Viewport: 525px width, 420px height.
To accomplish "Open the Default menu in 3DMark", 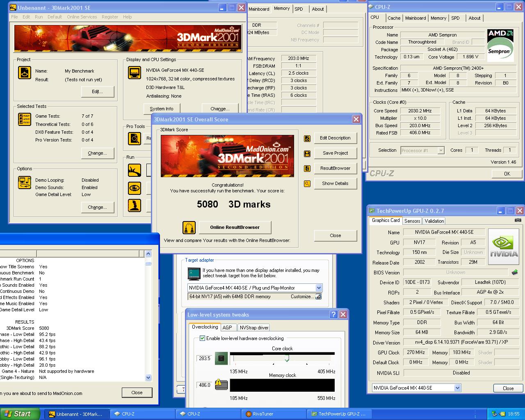I will [55, 17].
